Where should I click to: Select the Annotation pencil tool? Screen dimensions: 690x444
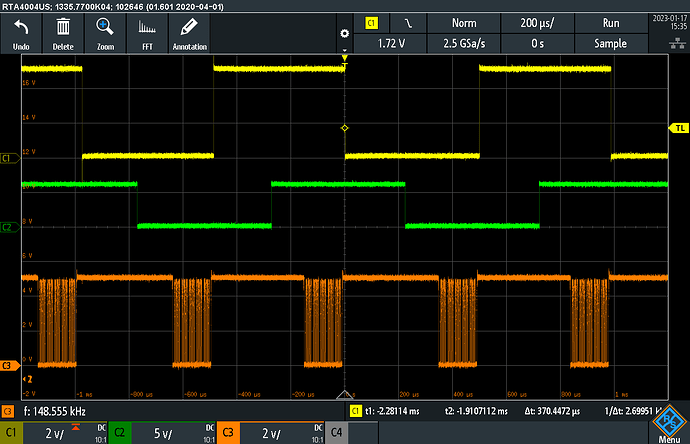(x=189, y=32)
